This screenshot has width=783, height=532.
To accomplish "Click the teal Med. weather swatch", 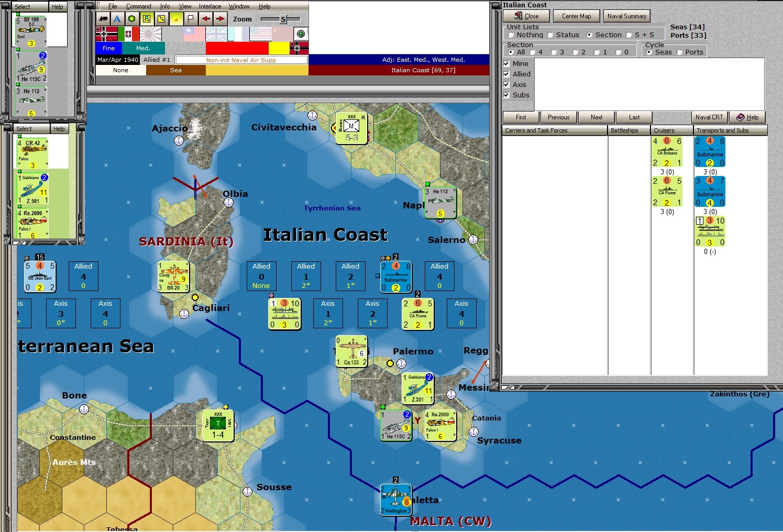I will coord(143,48).
